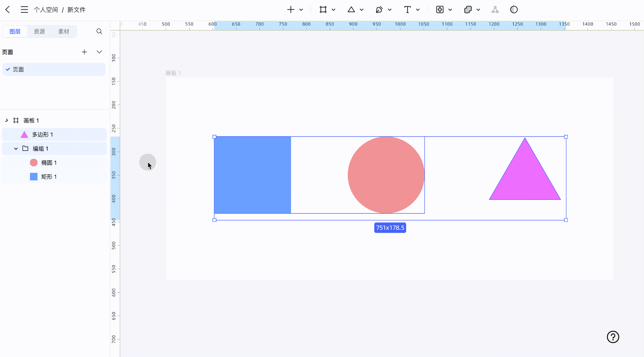This screenshot has height=357, width=644.
Task: Click the orange circle on canvas
Action: click(386, 175)
